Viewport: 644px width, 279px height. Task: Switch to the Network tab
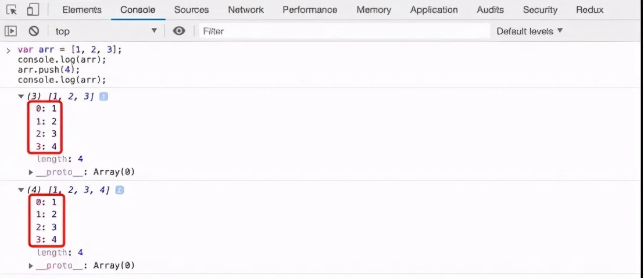click(245, 10)
